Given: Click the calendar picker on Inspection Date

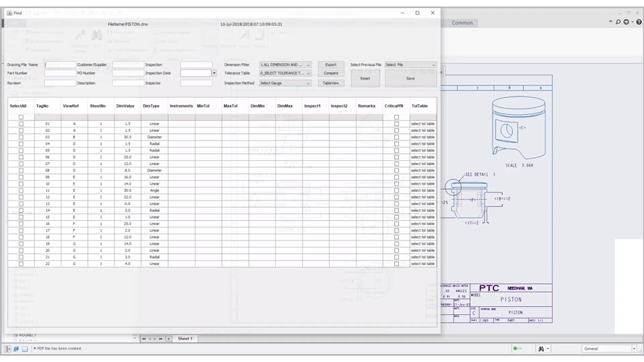Looking at the screenshot, I should (x=214, y=73).
